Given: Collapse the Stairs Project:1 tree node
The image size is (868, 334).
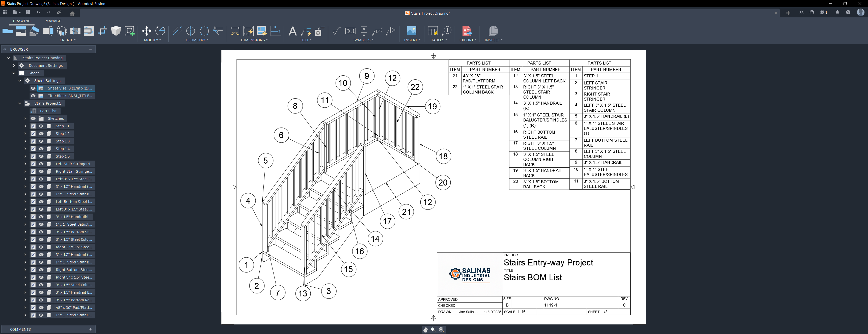Looking at the screenshot, I should pos(19,103).
